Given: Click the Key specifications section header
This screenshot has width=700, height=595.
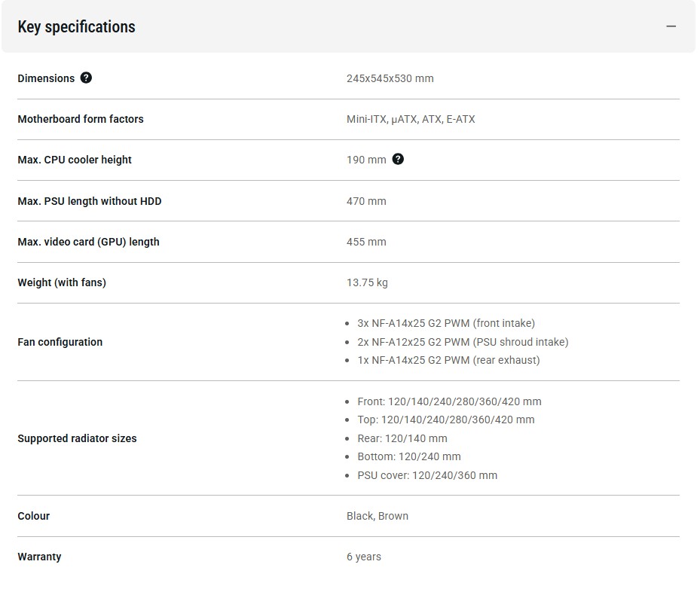Looking at the screenshot, I should (348, 26).
